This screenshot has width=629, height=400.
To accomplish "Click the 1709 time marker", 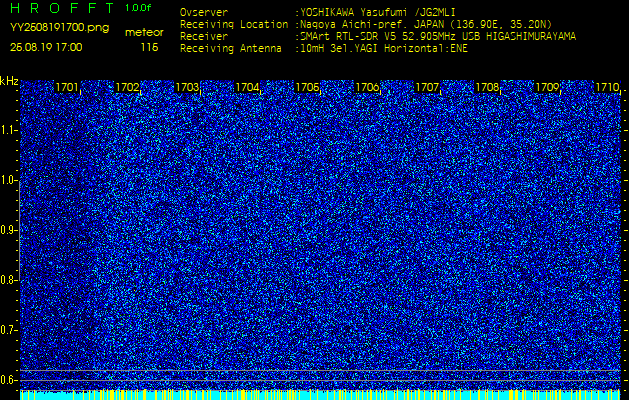I will 547,87.
